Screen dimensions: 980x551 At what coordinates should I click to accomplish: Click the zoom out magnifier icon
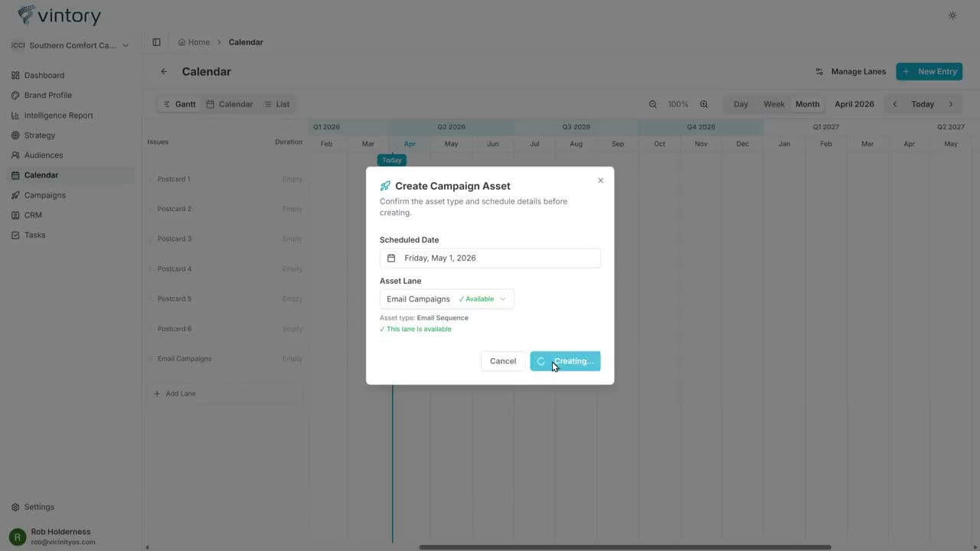coord(653,104)
